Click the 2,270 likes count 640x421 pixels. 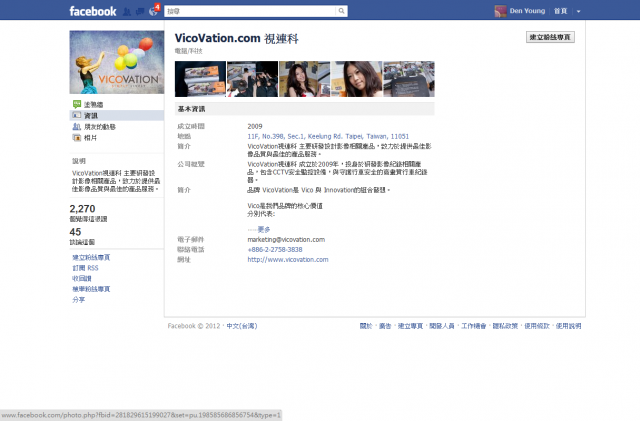82,209
